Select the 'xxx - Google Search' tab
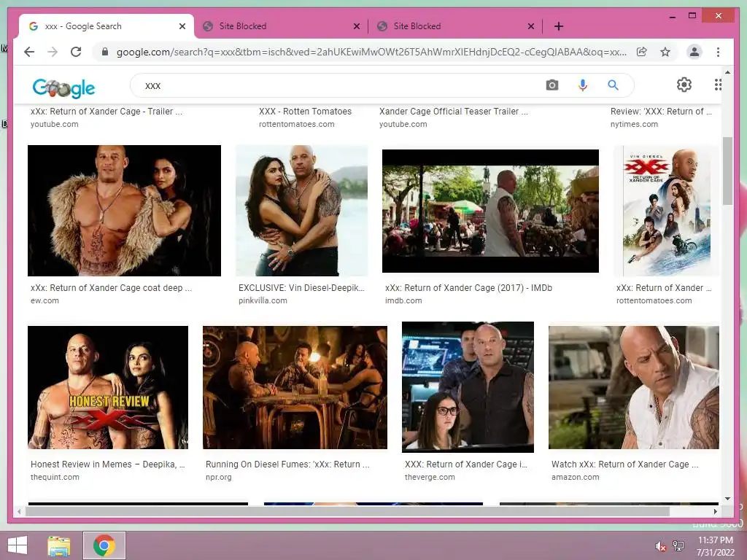This screenshot has height=560, width=747. (107, 26)
